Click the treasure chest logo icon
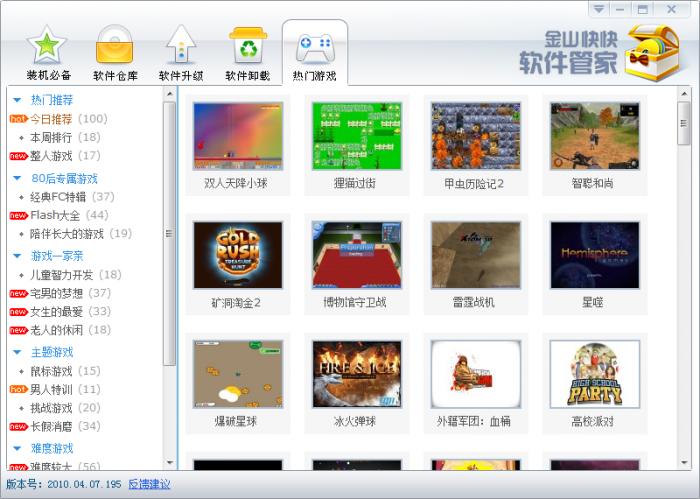Viewport: 700px width, 499px height. [653, 53]
